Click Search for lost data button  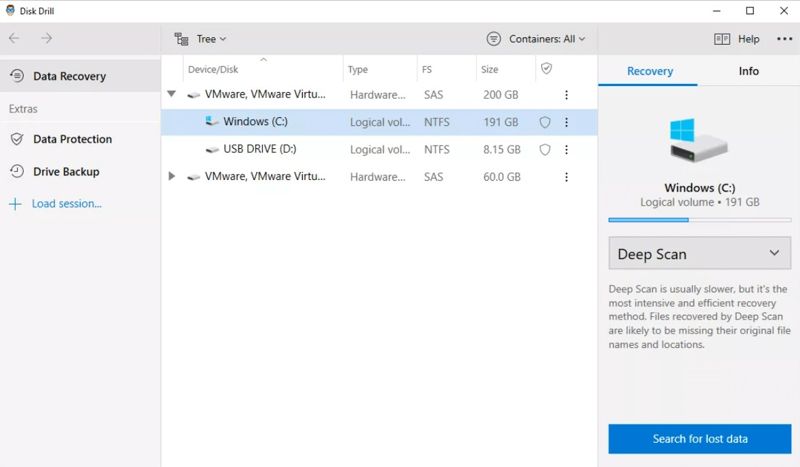click(x=699, y=438)
